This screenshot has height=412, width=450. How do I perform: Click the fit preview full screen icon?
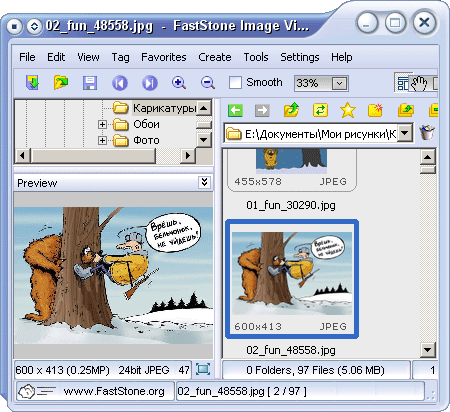pos(203,369)
